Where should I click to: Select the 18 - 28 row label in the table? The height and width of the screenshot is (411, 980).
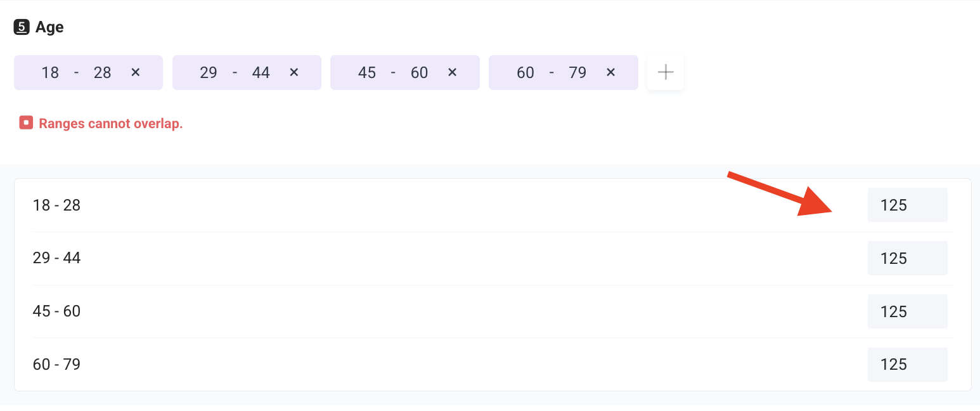[x=56, y=205]
